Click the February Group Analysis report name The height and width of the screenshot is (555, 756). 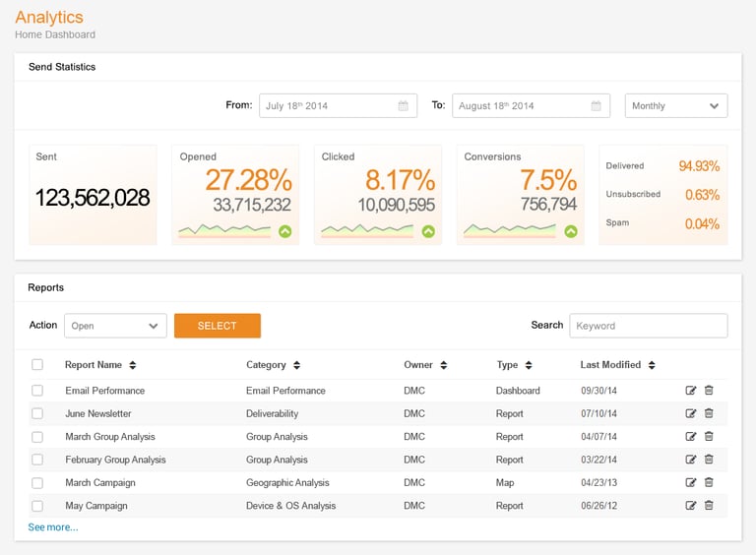[116, 460]
